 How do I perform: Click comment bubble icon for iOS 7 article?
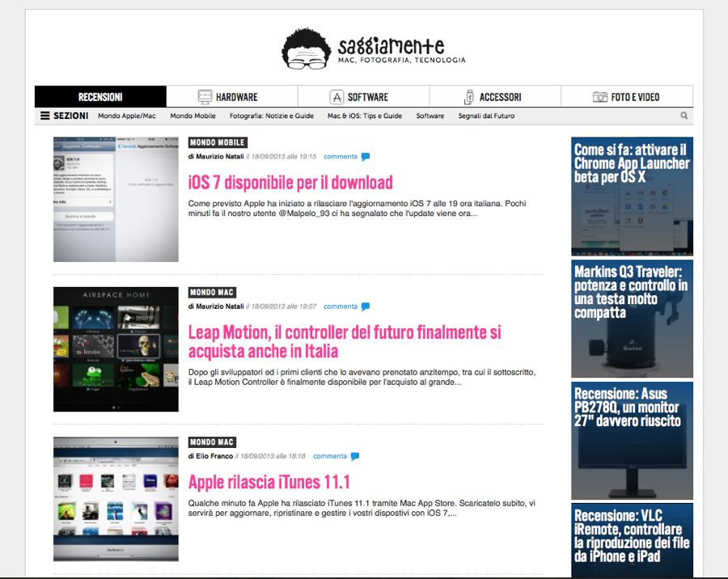(x=366, y=157)
